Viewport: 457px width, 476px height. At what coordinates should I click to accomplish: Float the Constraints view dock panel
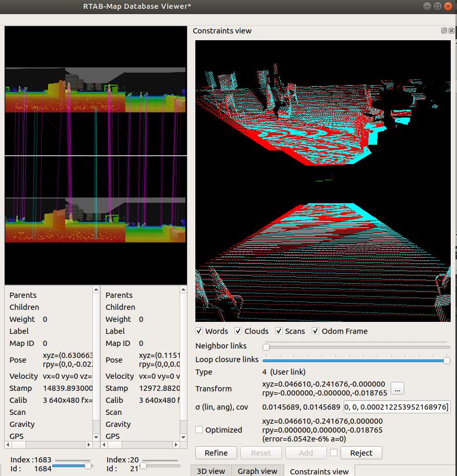(444, 31)
